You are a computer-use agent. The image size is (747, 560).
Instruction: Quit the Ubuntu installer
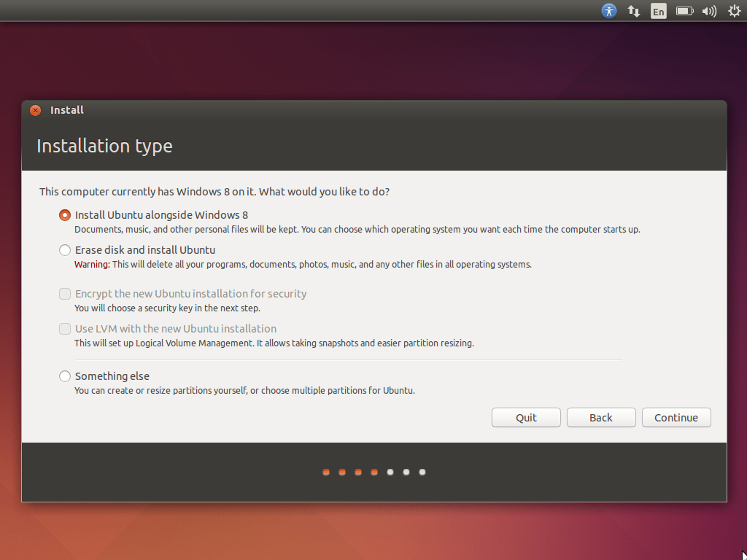526,417
